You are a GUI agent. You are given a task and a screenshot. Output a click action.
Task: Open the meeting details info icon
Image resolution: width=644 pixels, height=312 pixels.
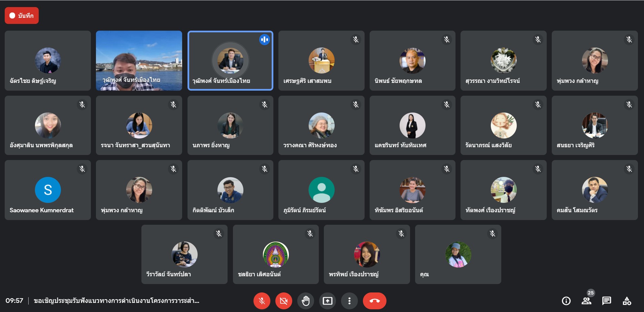[x=566, y=301]
